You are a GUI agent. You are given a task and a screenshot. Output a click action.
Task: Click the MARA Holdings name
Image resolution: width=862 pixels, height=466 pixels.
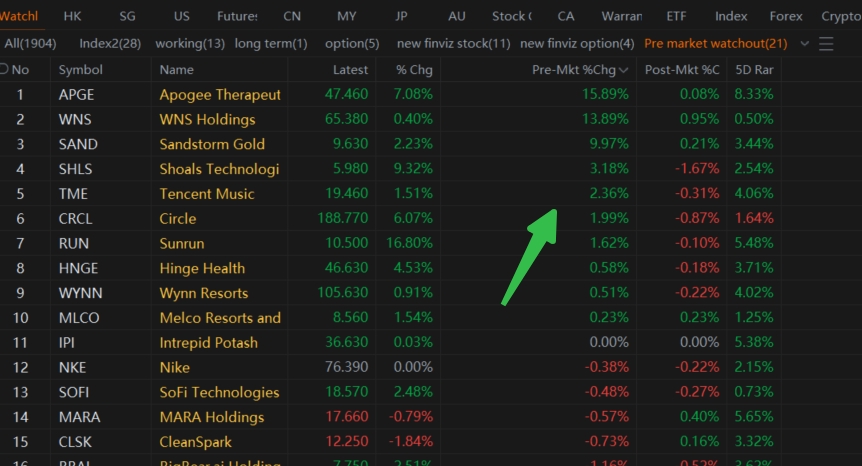[x=212, y=417]
